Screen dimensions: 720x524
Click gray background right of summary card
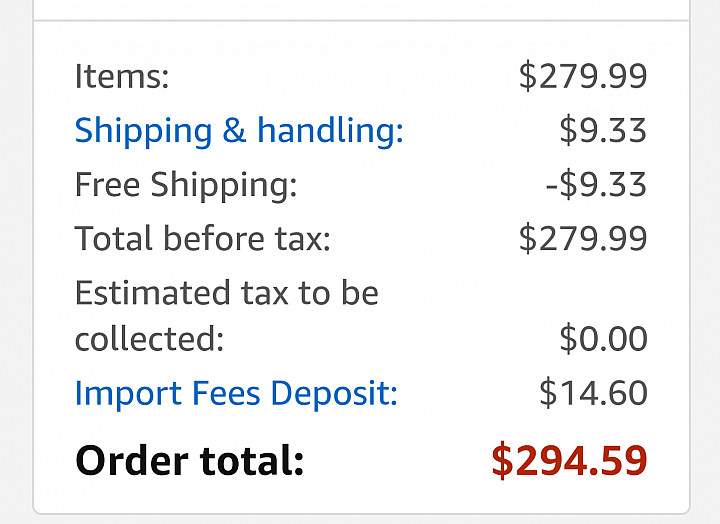(x=705, y=262)
